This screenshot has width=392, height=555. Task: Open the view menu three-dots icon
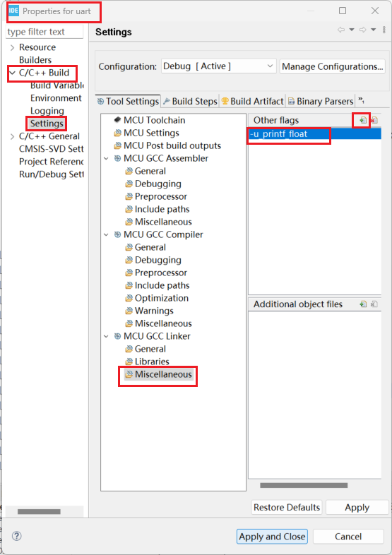(384, 30)
